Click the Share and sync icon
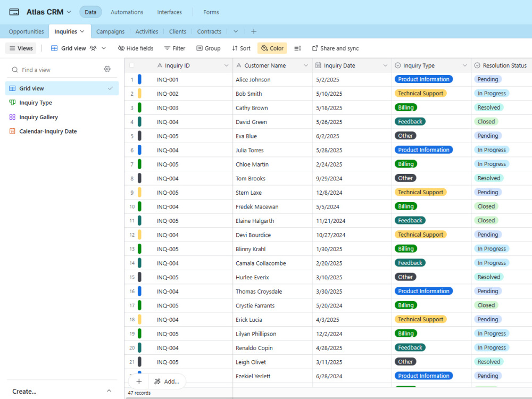Viewport: 532px width, 399px height. (x=315, y=48)
